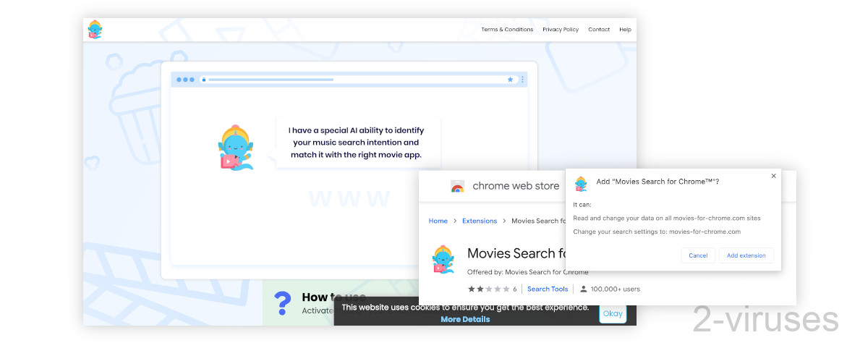Accept cookies with the Okay button
The width and height of the screenshot is (868, 343).
click(x=613, y=313)
